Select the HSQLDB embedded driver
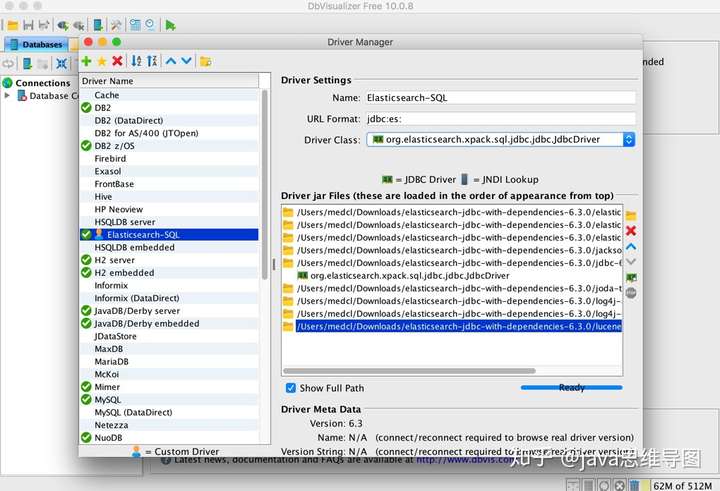This screenshot has height=491, width=720. pyautogui.click(x=169, y=248)
